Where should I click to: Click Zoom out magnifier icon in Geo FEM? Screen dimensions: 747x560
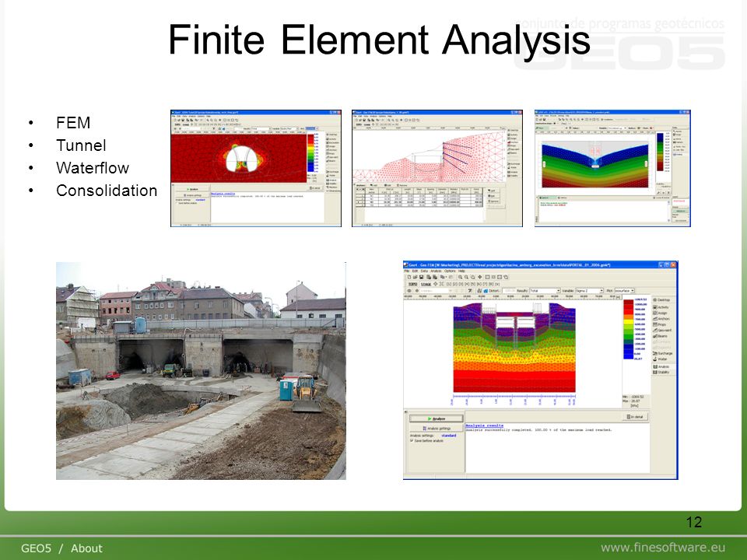[466, 277]
